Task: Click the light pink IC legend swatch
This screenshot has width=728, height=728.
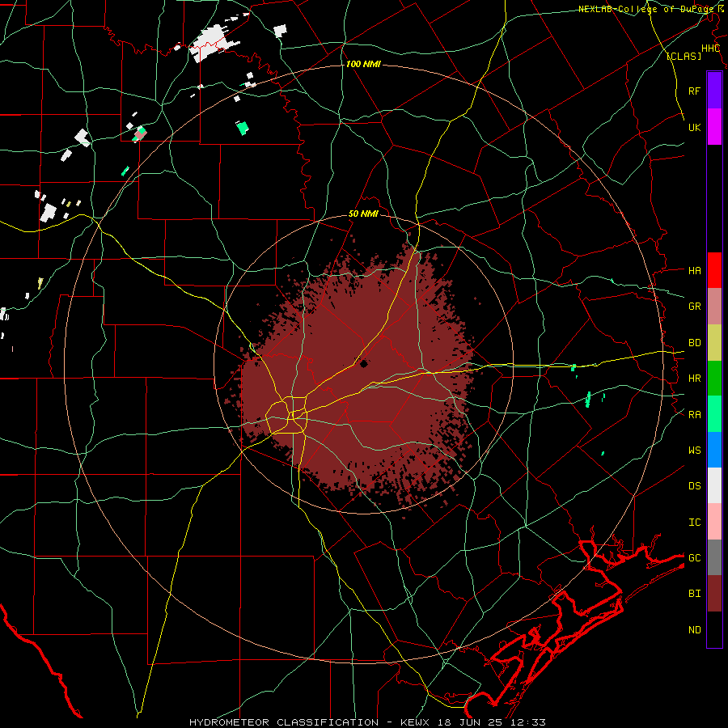Action: (714, 522)
